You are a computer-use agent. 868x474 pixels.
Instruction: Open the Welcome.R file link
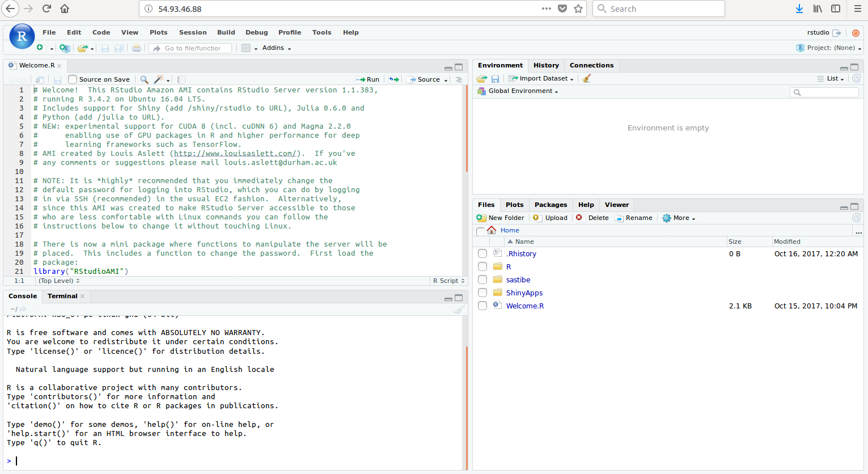pos(525,306)
